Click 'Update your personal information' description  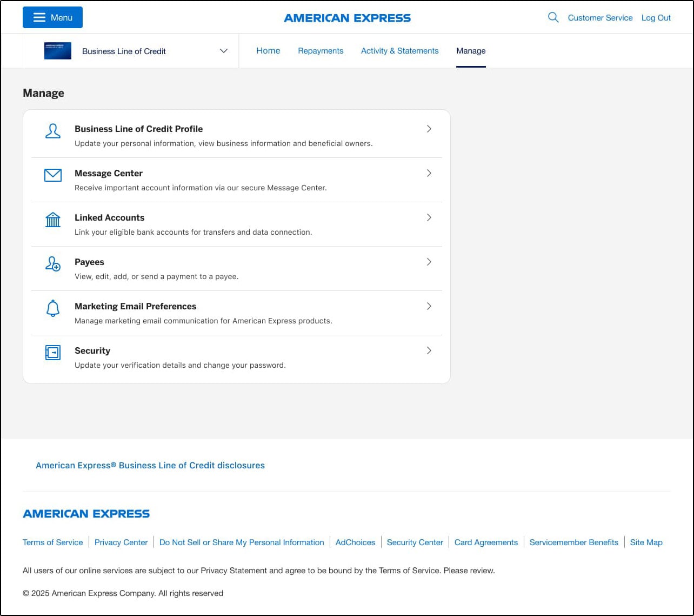tap(224, 143)
